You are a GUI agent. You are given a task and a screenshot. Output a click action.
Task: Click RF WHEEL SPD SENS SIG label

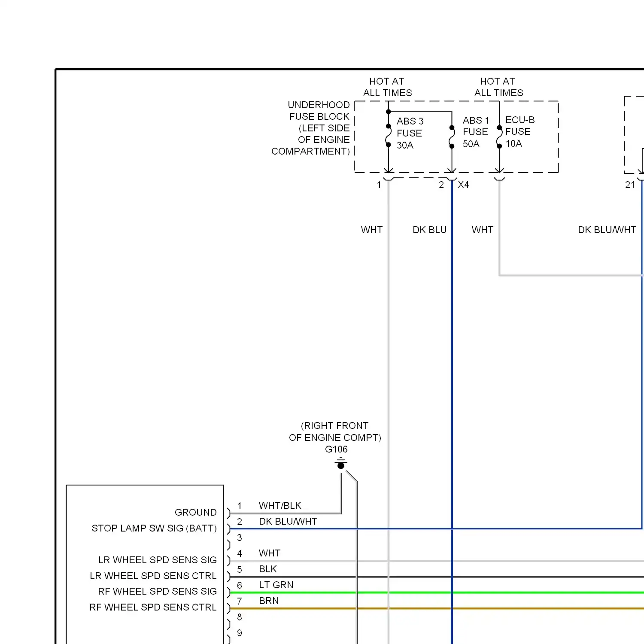point(158,591)
